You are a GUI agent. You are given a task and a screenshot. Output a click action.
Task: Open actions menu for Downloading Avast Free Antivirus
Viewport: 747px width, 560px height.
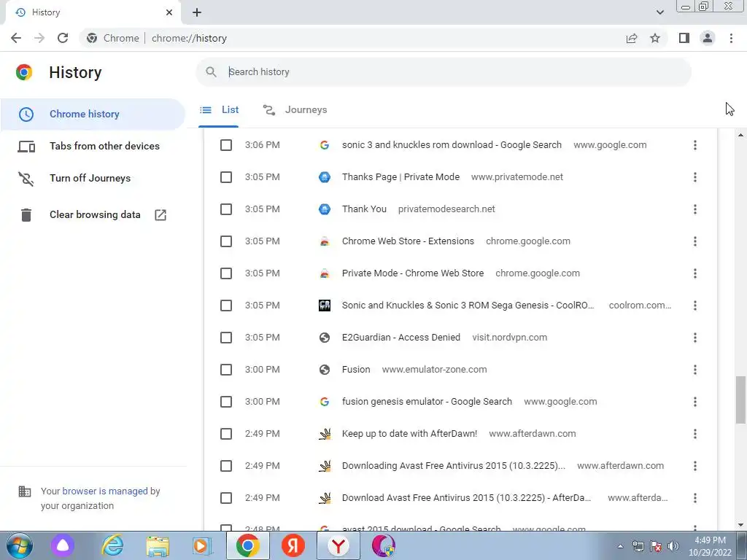click(695, 466)
